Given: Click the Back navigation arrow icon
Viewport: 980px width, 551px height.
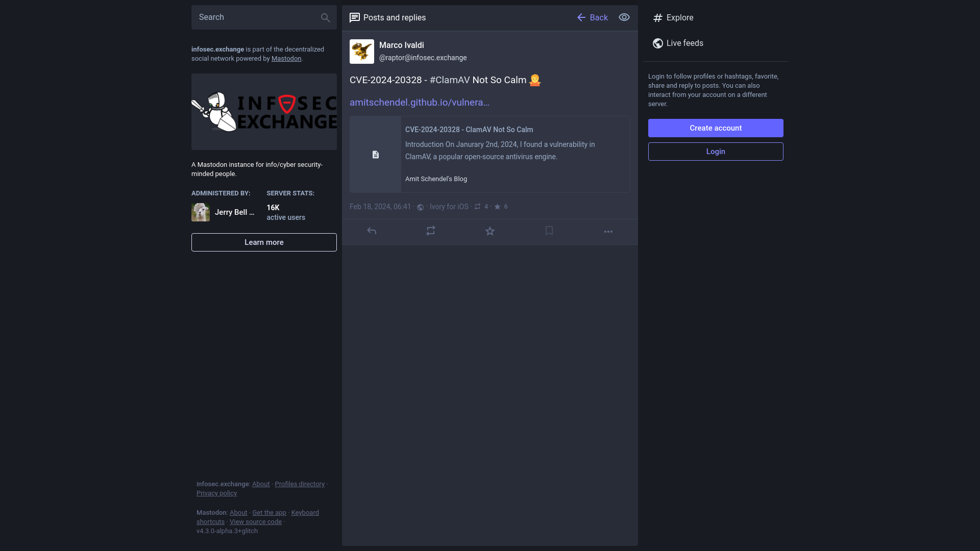Looking at the screenshot, I should tap(581, 17).
